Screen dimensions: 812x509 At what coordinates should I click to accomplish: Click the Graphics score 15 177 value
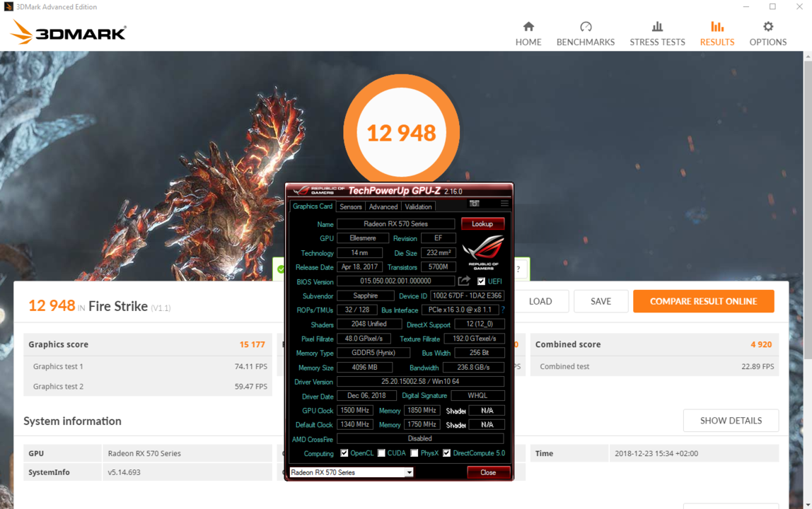coord(253,344)
